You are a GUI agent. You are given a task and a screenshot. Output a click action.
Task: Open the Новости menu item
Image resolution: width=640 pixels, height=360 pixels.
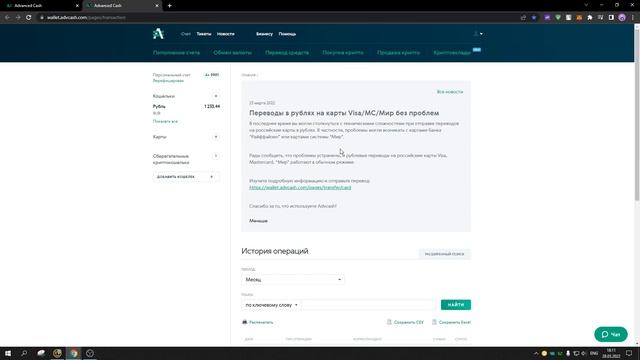coord(226,34)
